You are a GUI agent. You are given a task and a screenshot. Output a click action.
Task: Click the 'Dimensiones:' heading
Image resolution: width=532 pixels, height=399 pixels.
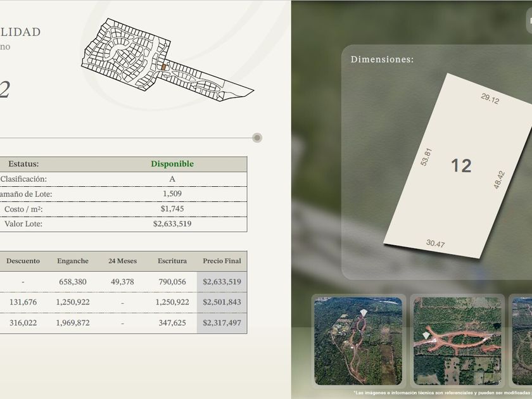click(x=382, y=60)
